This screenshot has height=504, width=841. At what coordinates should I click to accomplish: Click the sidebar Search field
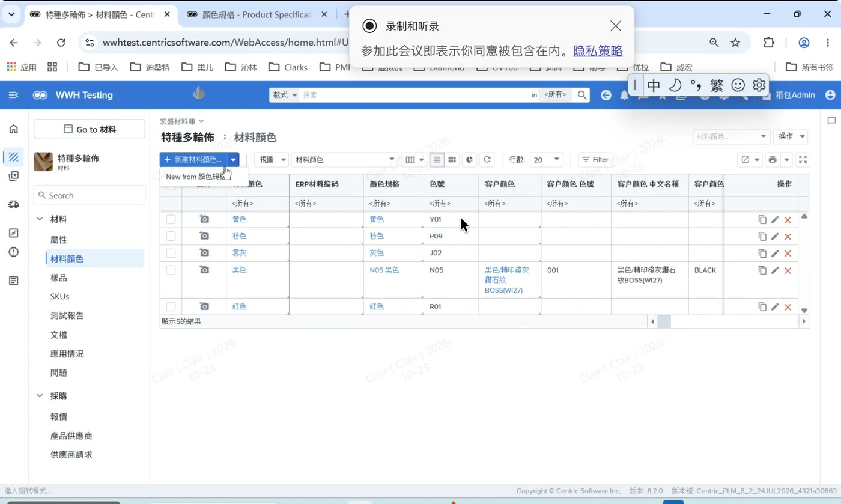click(x=90, y=195)
